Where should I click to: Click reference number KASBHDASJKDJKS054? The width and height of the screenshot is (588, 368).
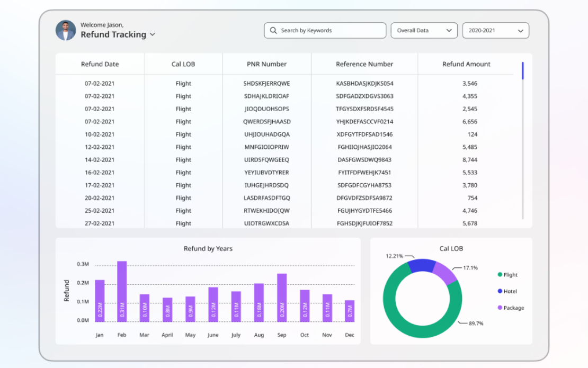[x=364, y=84]
